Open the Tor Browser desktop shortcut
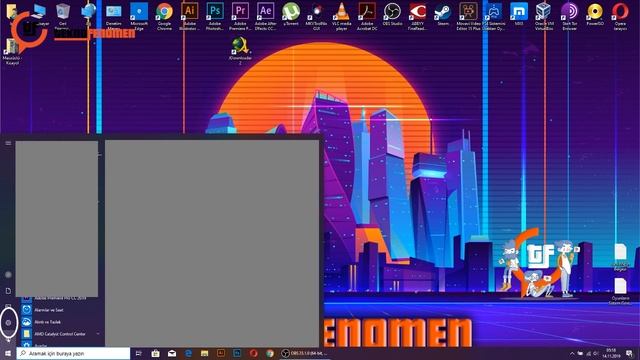Viewport: 640px width, 360px height. pyautogui.click(x=569, y=16)
